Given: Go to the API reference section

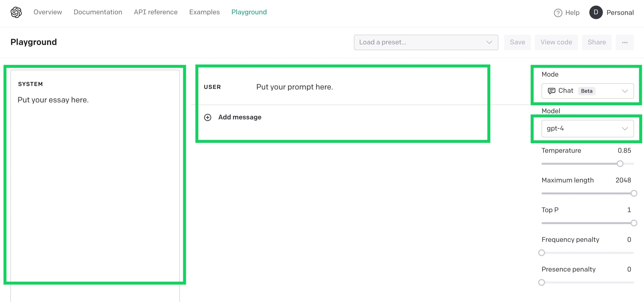Looking at the screenshot, I should (x=156, y=12).
